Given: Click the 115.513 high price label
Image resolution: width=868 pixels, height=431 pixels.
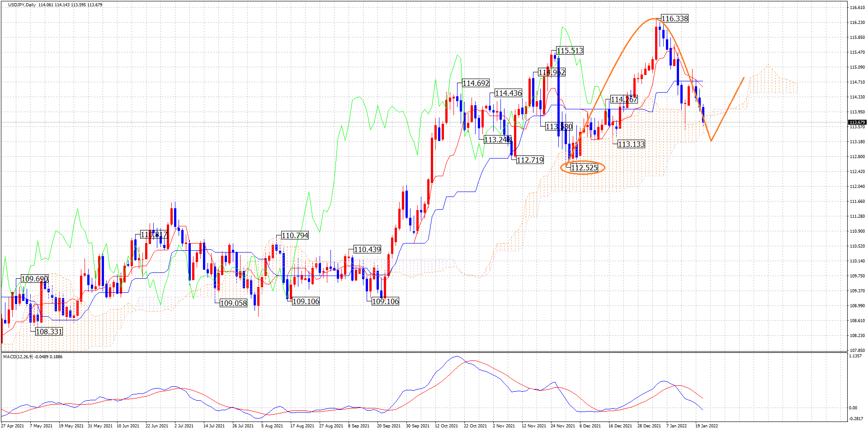Looking at the screenshot, I should coord(570,51).
